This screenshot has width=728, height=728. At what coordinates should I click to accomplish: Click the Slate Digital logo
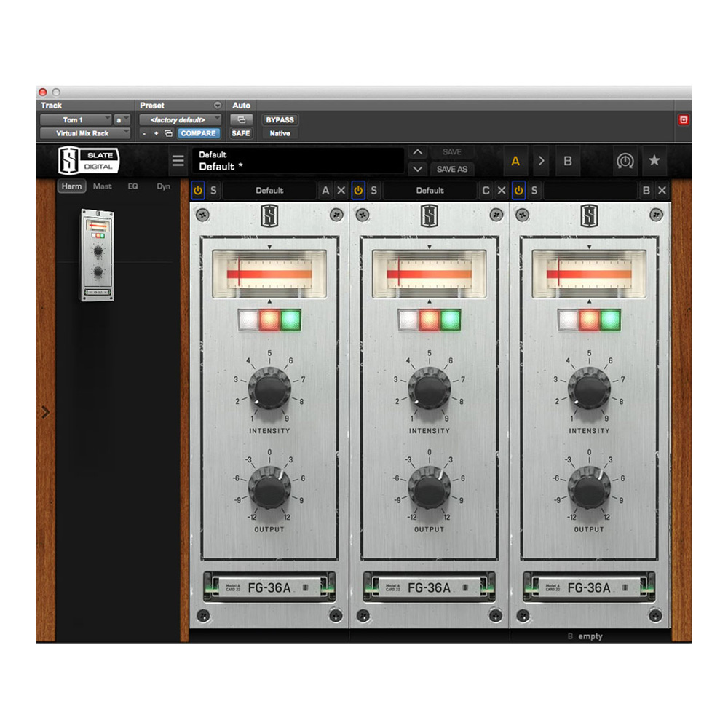point(88,161)
